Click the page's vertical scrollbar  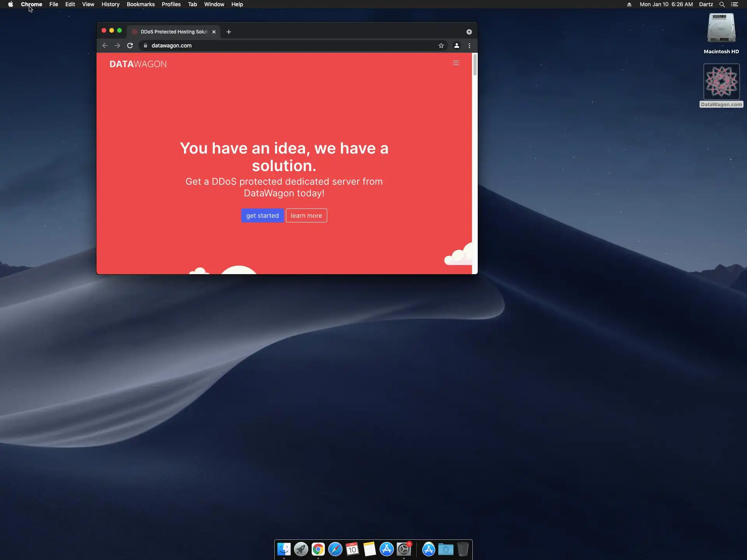[475, 65]
